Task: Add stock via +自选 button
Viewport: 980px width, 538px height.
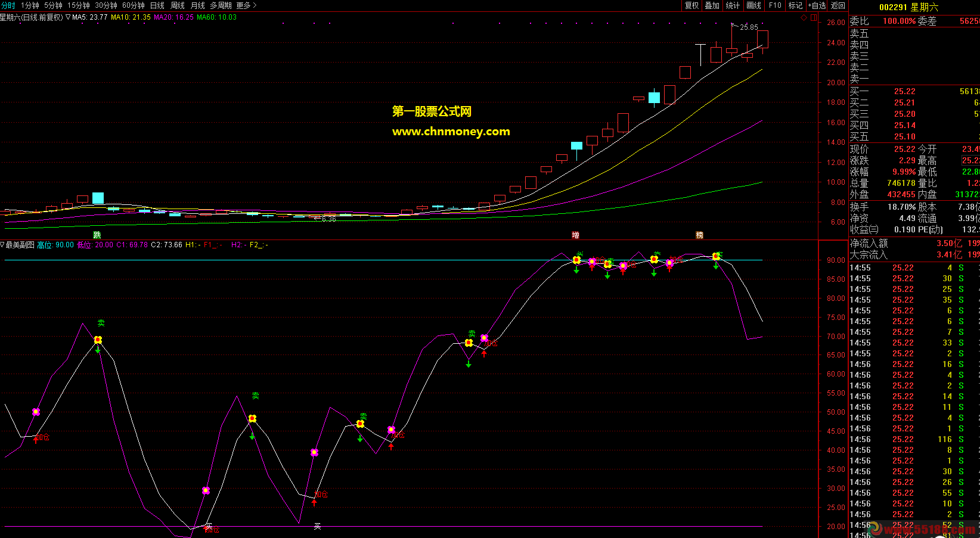Action: 817,5
